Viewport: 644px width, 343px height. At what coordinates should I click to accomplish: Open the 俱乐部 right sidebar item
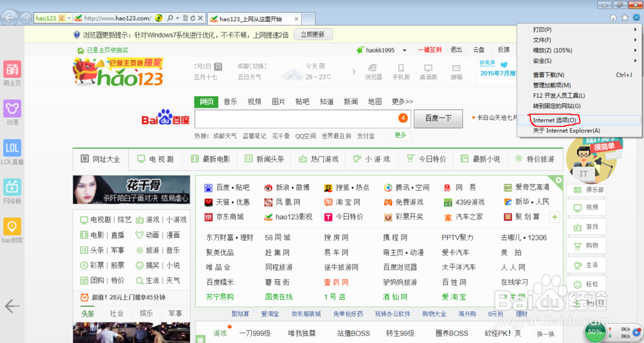click(587, 190)
